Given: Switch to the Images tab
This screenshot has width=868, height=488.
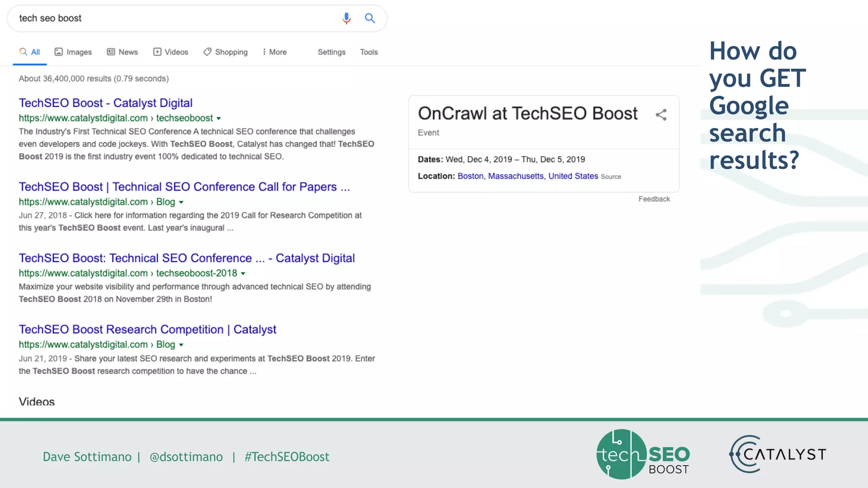Looking at the screenshot, I should click(x=73, y=52).
